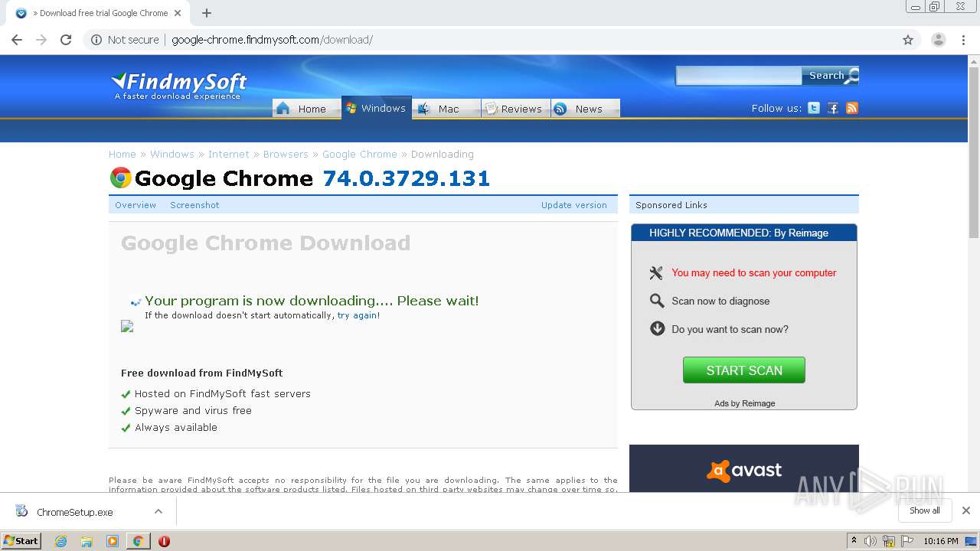Screen dimensions: 980x551
Task: Open a new browser tab
Action: 207,13
